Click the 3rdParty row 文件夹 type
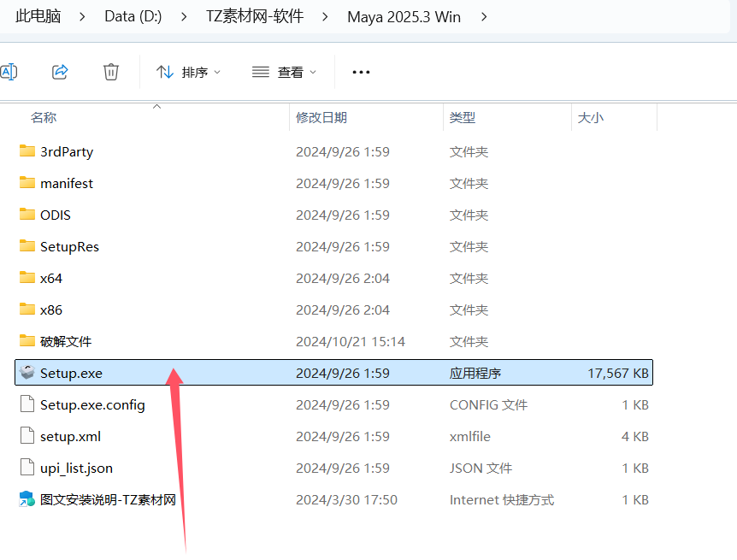The width and height of the screenshot is (737, 560). click(469, 152)
